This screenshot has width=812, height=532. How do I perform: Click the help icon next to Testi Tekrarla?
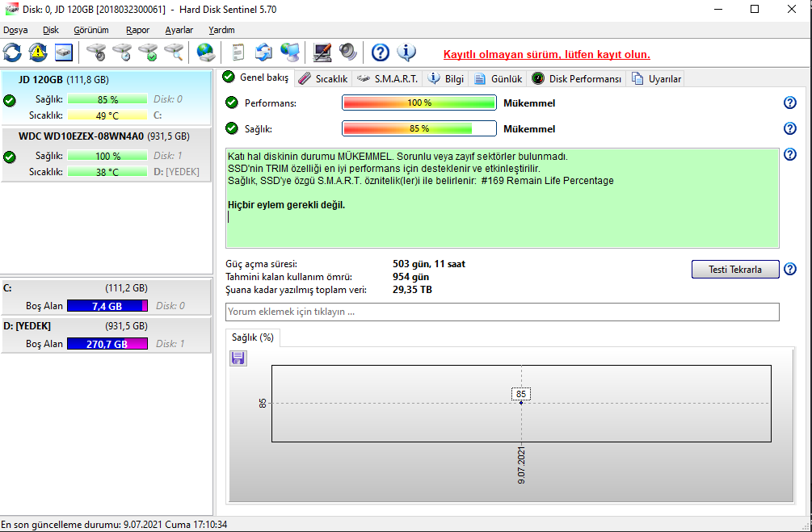789,269
